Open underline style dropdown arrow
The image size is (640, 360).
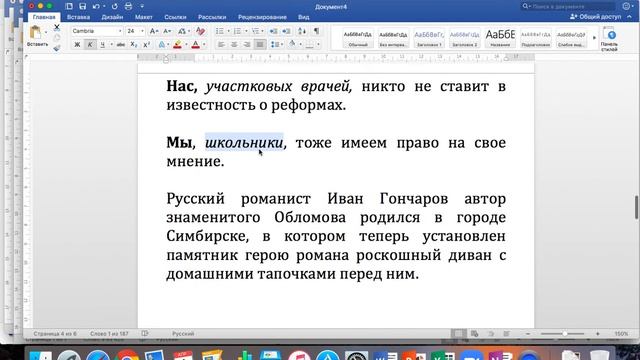(111, 44)
